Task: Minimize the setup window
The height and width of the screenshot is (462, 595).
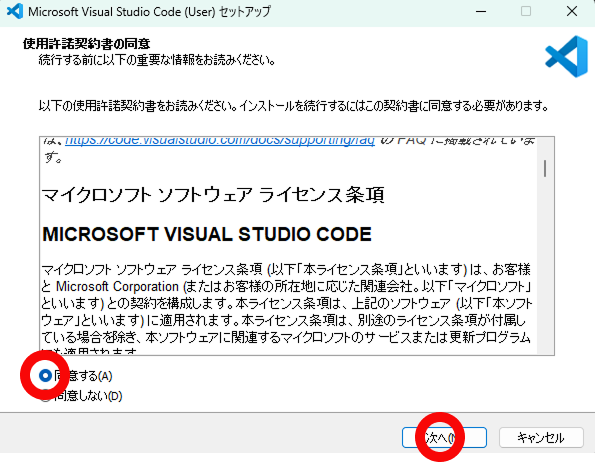Action: (x=481, y=11)
